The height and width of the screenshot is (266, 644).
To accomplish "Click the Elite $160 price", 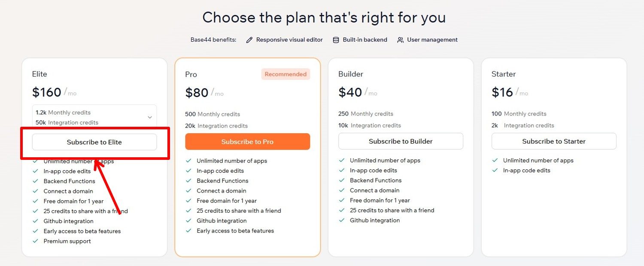I will pyautogui.click(x=46, y=92).
